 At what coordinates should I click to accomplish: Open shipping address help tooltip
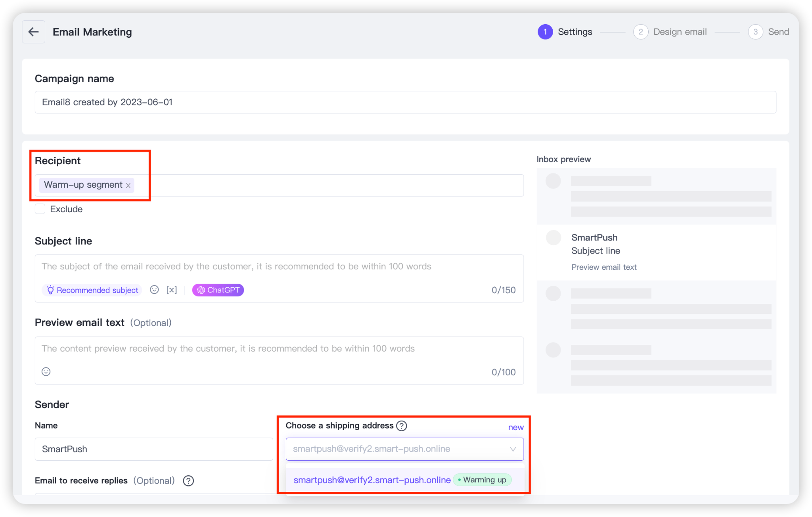(x=402, y=426)
